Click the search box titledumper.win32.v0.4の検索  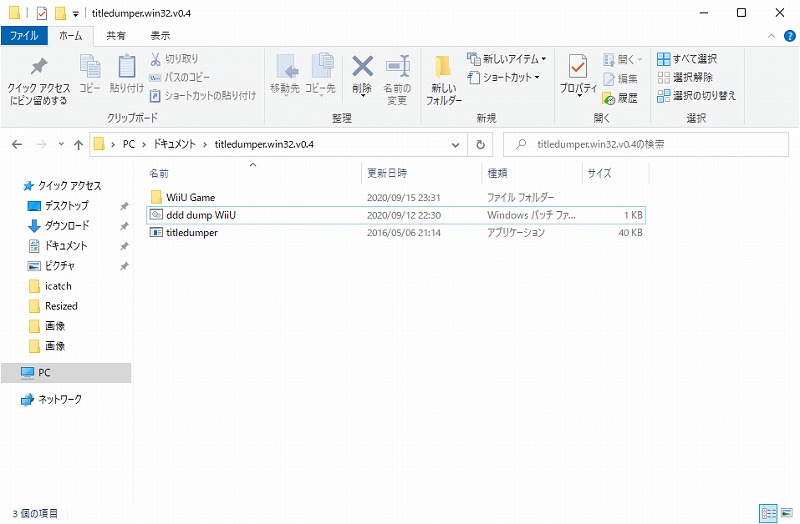646,144
